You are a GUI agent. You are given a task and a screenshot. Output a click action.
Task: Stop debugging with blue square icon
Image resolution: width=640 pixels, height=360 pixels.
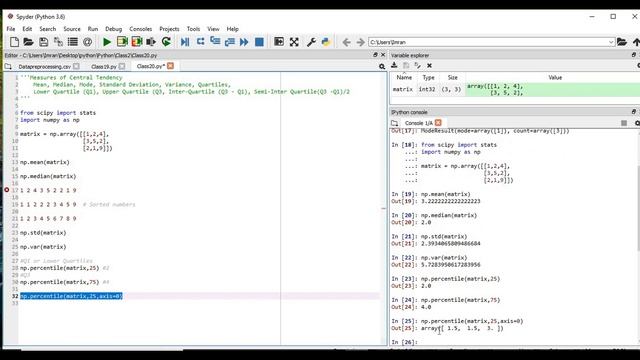259,42
